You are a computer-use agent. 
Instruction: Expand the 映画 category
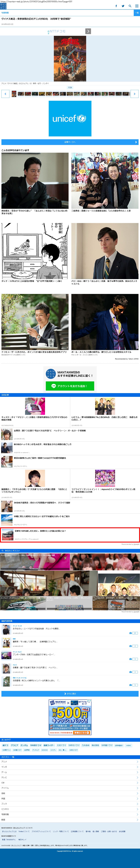(x=70, y=799)
